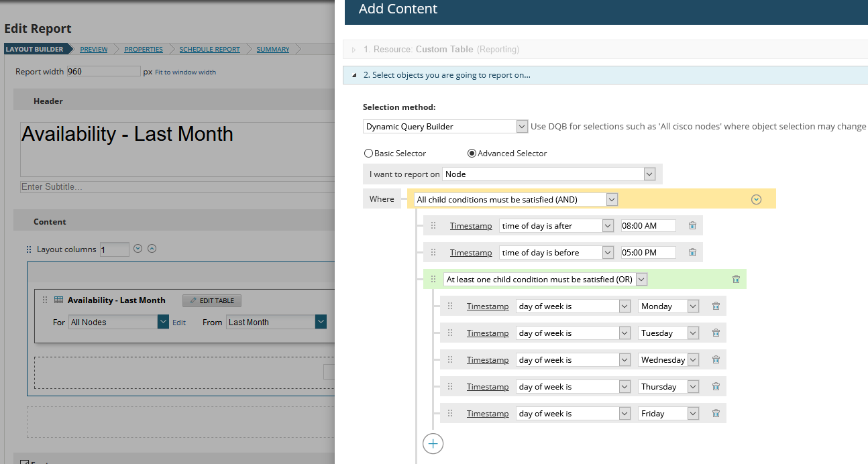Click the AND group options chevron icon
The width and height of the screenshot is (868, 464).
[x=756, y=199]
